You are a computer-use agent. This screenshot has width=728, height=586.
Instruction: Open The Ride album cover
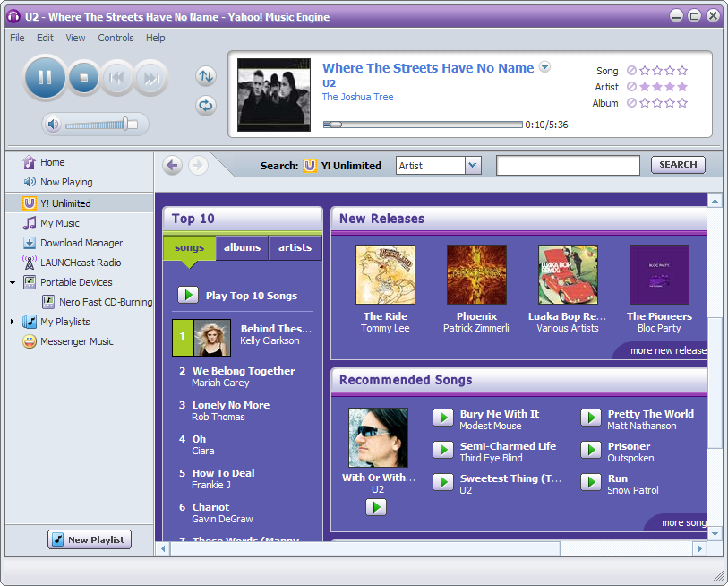coord(385,275)
